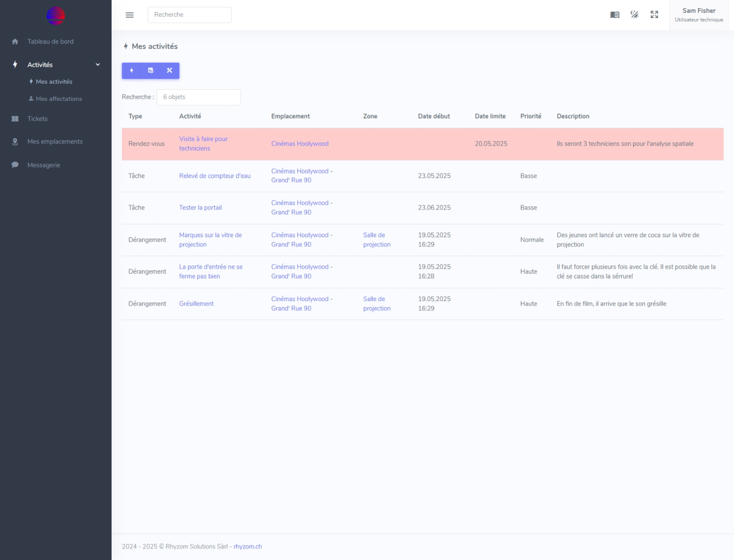Viewport: 734px width, 560px height.
Task: Click the magic wand icon in header
Action: 634,15
